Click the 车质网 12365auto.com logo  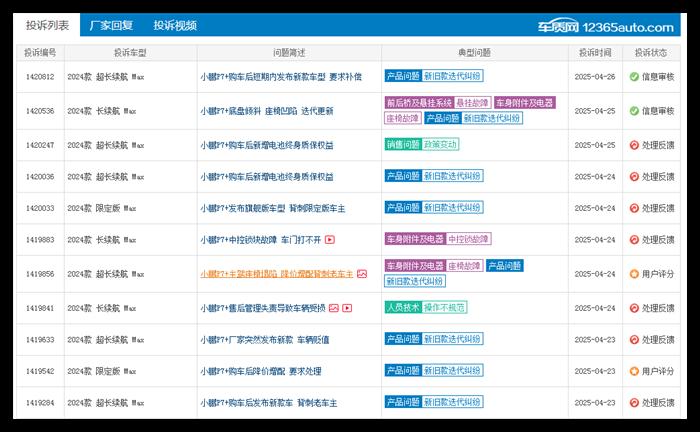click(605, 27)
